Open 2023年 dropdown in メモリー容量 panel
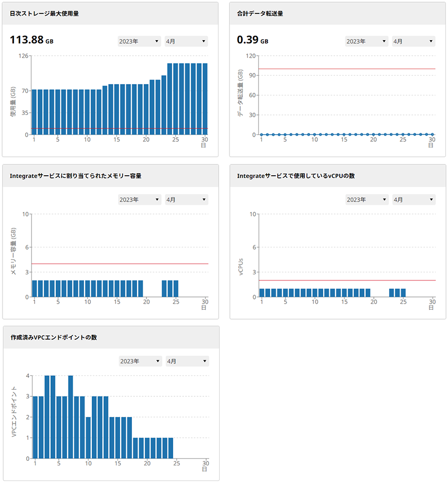Image resolution: width=448 pixels, height=483 pixels. [139, 199]
